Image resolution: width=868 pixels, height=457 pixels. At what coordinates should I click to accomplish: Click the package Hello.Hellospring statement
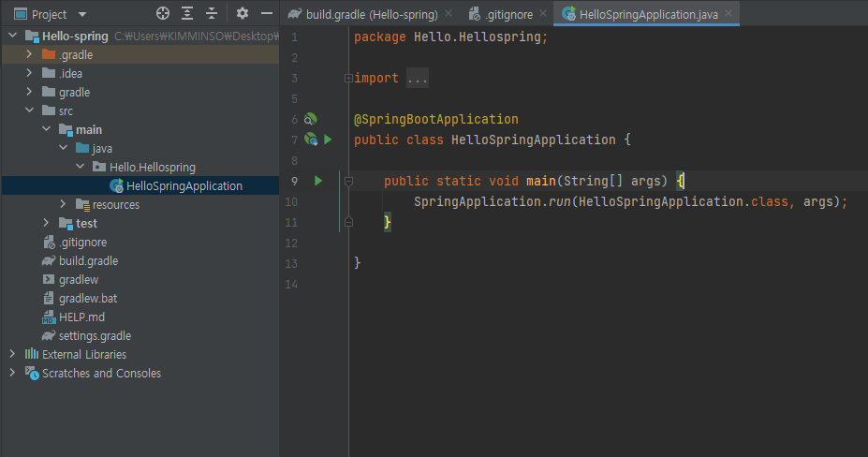point(450,37)
